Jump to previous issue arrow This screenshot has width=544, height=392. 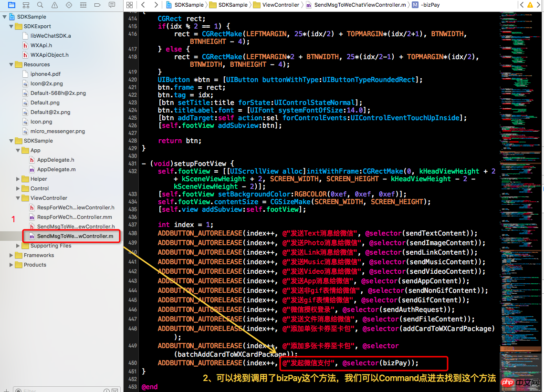[522, 5]
